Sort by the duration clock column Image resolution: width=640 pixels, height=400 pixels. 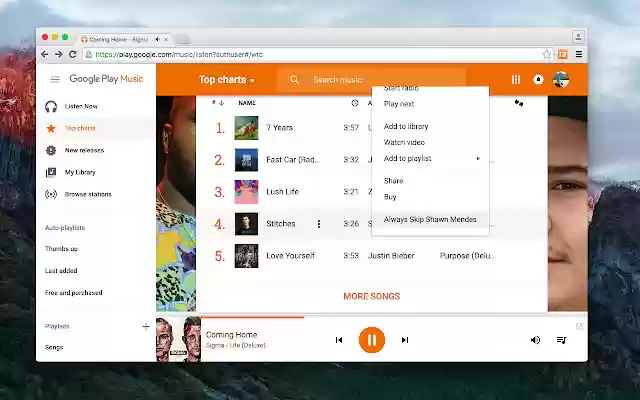click(x=355, y=103)
